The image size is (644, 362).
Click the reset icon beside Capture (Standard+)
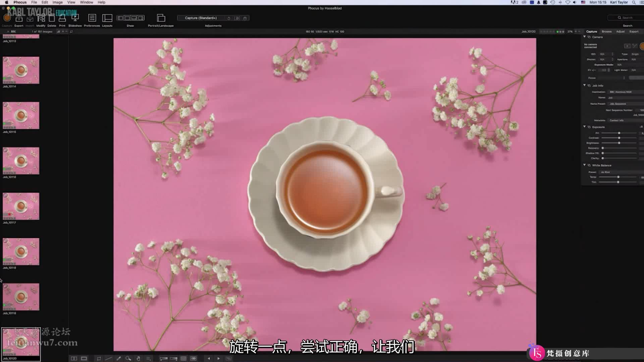(x=229, y=18)
